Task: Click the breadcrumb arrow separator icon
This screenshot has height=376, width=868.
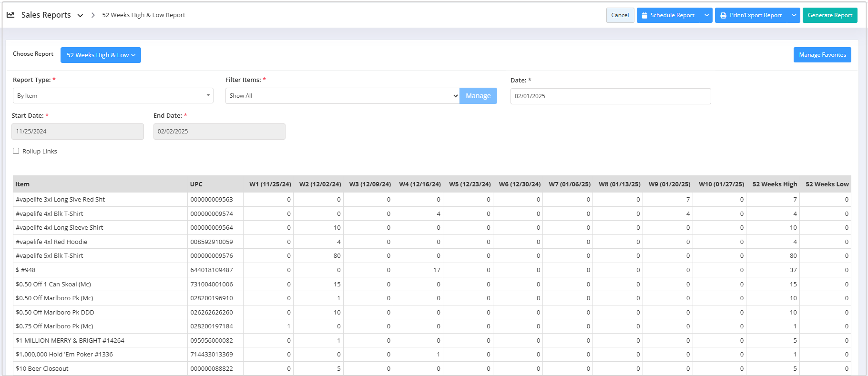Action: (x=93, y=15)
